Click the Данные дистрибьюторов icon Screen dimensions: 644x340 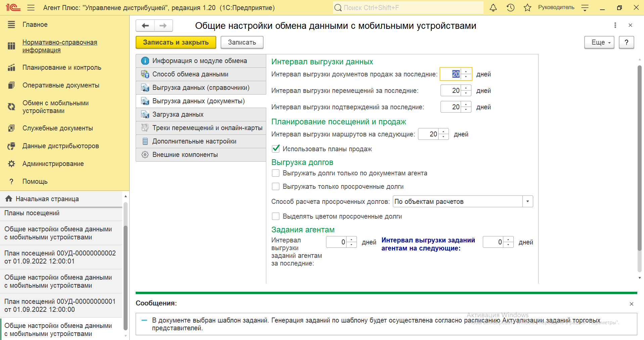click(x=11, y=146)
